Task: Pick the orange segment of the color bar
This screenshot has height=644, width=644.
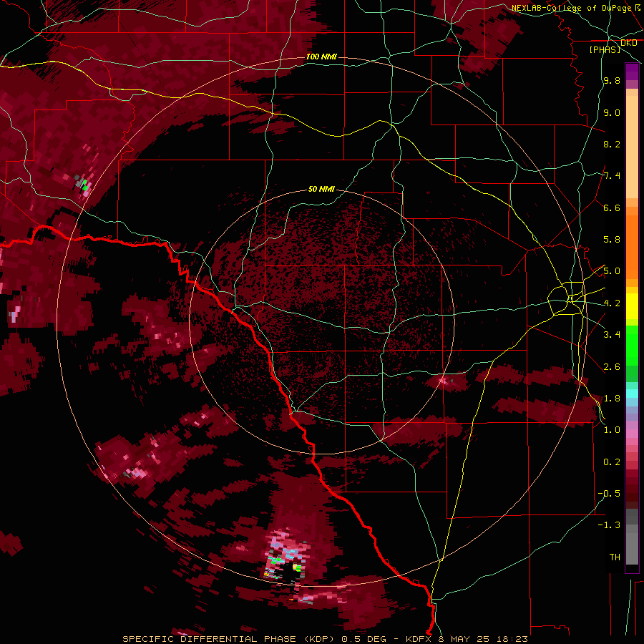Action: [632, 248]
